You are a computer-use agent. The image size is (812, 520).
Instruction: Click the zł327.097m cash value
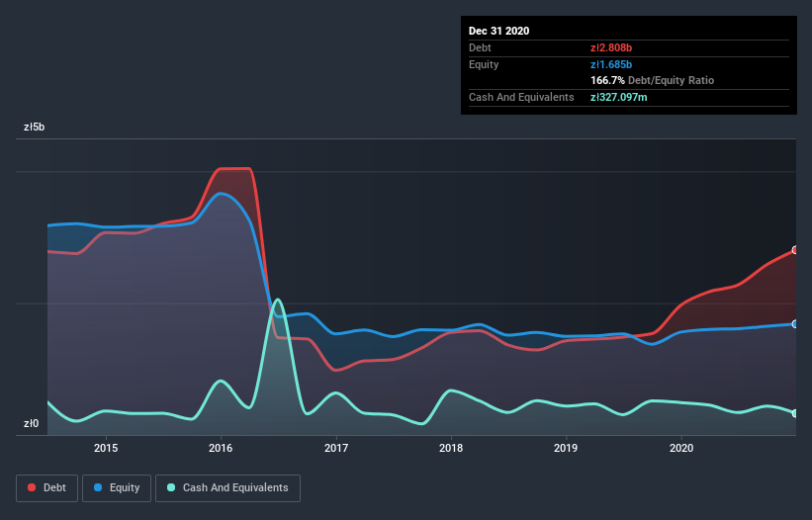[619, 97]
